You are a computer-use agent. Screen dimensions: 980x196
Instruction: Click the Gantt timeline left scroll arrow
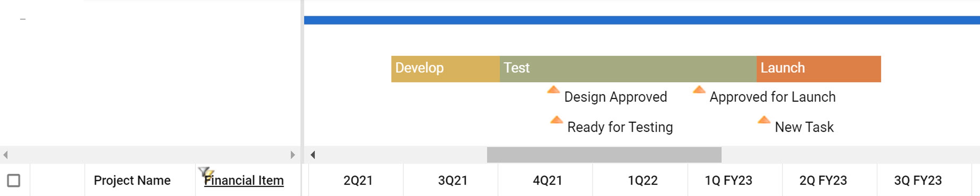click(313, 155)
